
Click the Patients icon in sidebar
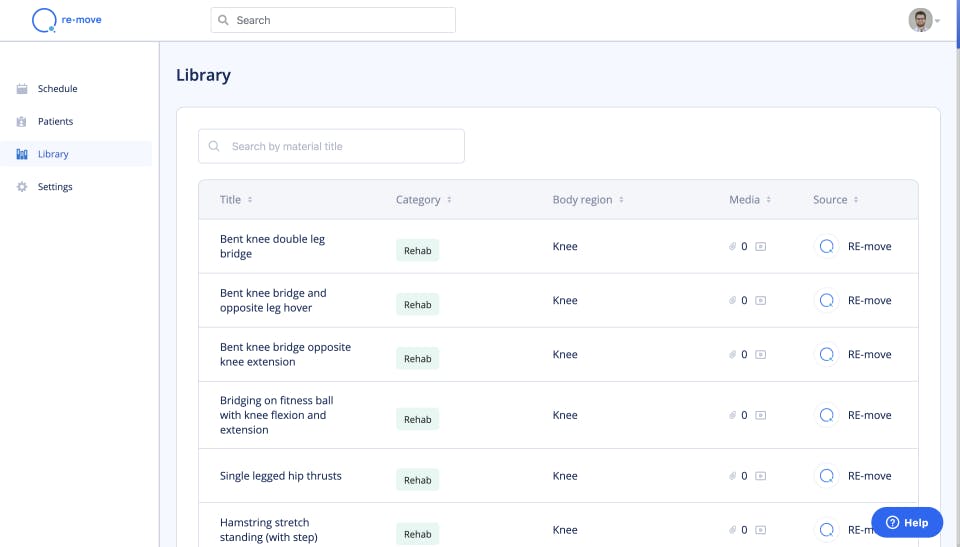tap(22, 122)
